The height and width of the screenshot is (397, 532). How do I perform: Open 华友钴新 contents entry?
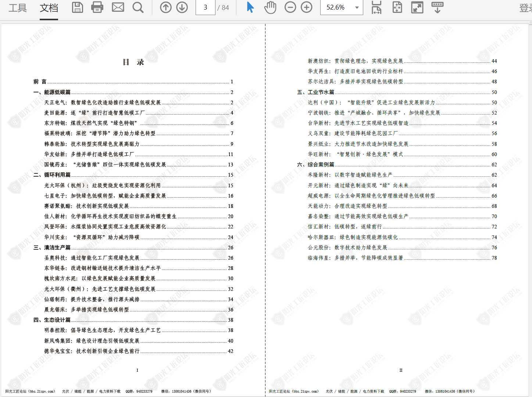(x=139, y=154)
